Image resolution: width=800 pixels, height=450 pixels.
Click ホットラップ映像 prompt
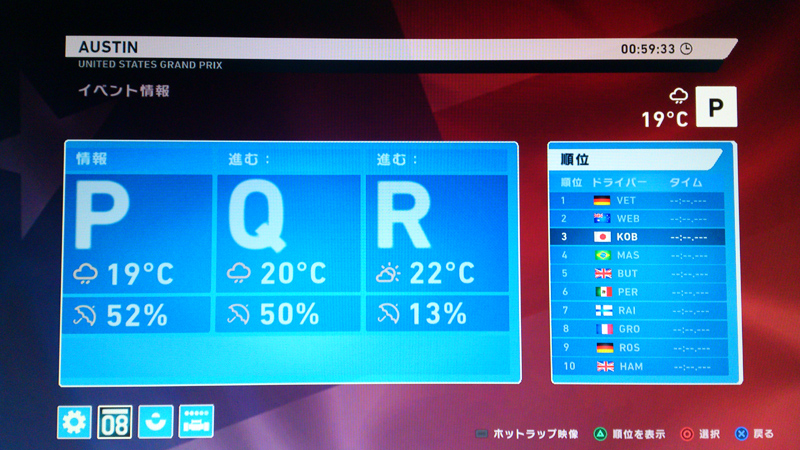point(528,434)
